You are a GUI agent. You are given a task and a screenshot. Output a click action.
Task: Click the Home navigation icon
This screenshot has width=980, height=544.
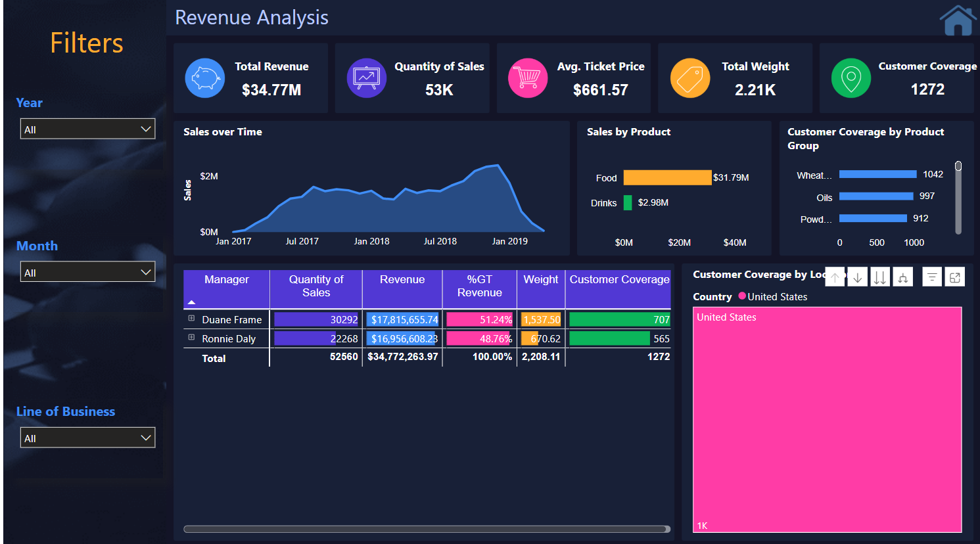point(957,20)
